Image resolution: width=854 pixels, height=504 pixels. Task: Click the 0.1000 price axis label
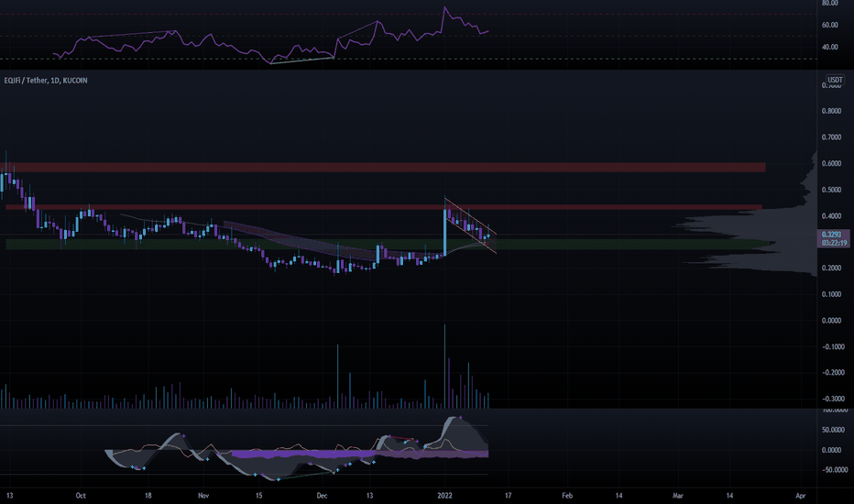coord(831,294)
